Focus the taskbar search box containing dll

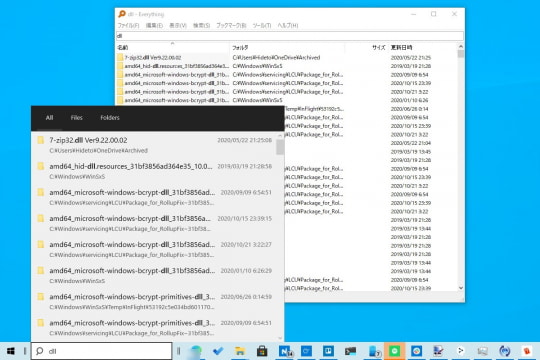(x=102, y=351)
